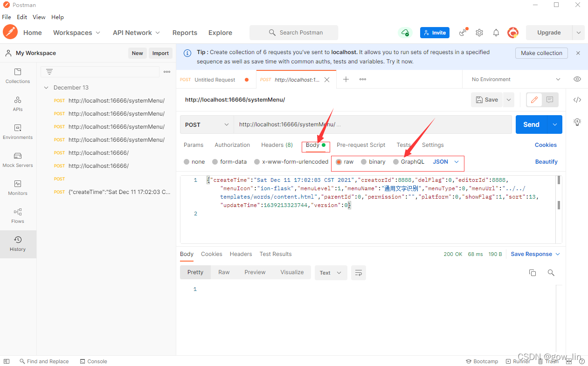
Task: Select the binary body type
Action: (374, 162)
